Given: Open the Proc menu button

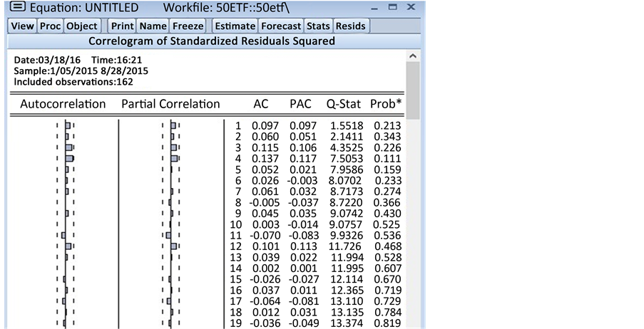Looking at the screenshot, I should tap(50, 26).
